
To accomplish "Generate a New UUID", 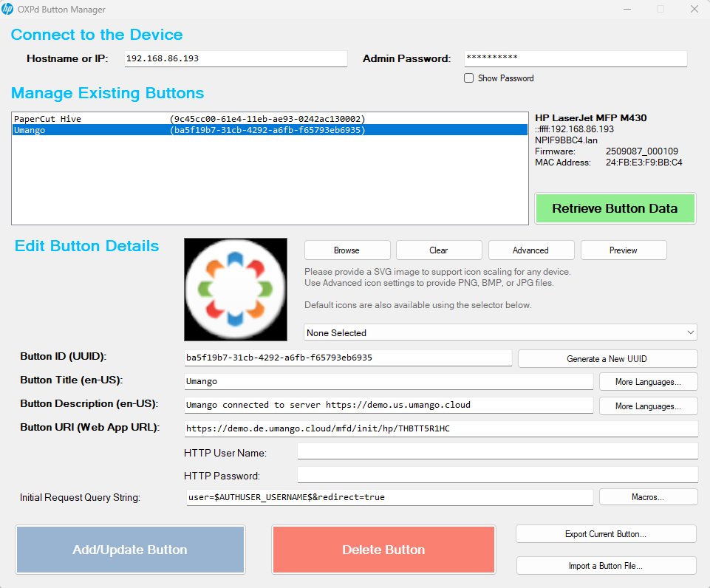I will 607,358.
